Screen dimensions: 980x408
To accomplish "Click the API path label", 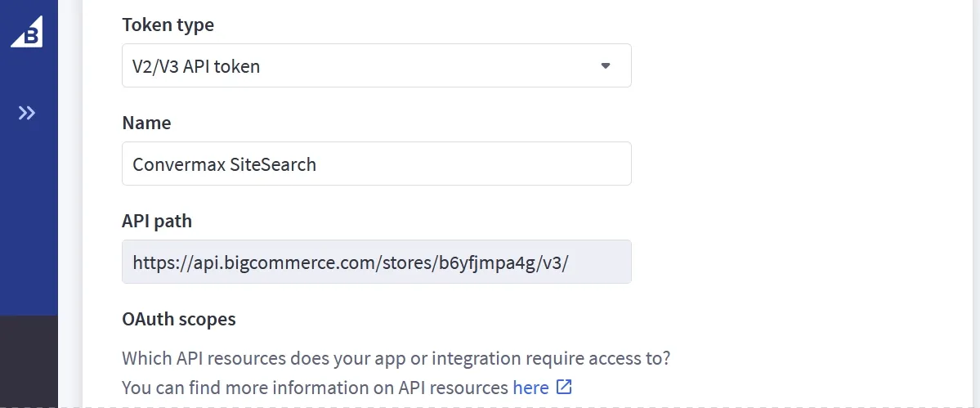I will (x=157, y=221).
